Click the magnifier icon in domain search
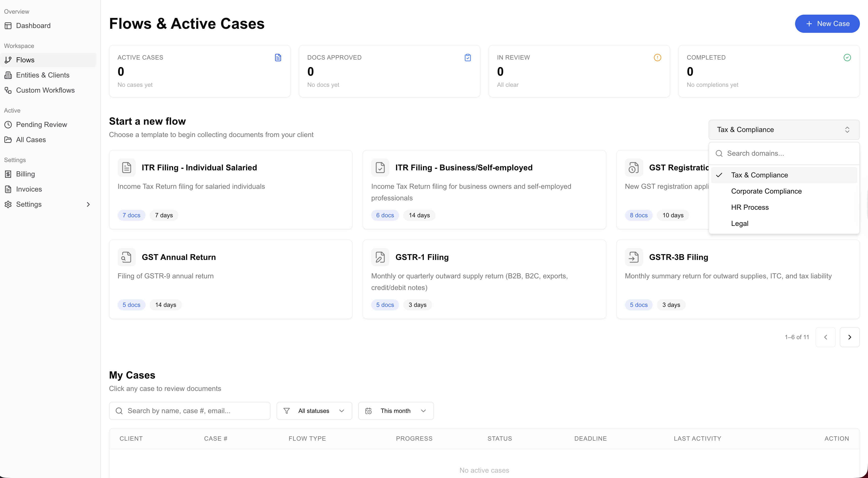This screenshot has width=868, height=478. click(719, 154)
